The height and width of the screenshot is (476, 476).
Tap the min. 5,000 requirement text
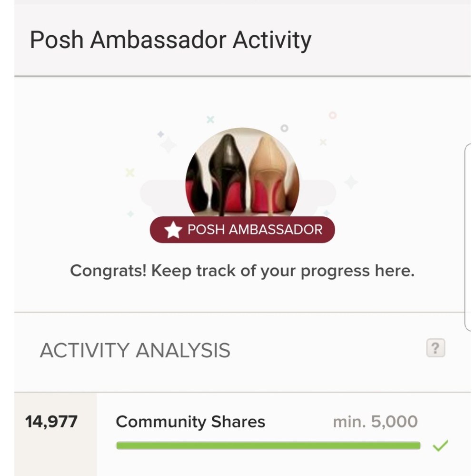375,422
